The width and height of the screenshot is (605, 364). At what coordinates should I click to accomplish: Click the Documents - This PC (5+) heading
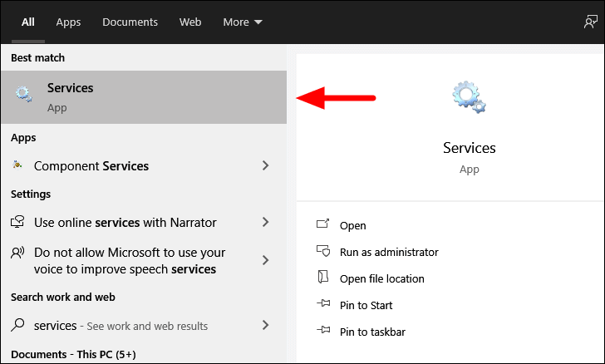tap(73, 354)
